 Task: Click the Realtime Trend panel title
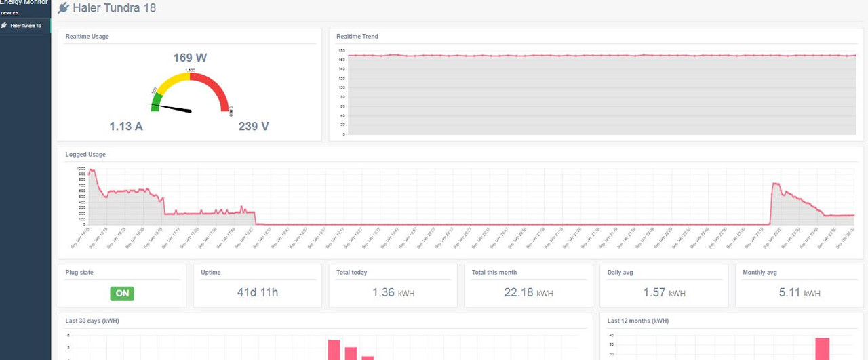357,37
